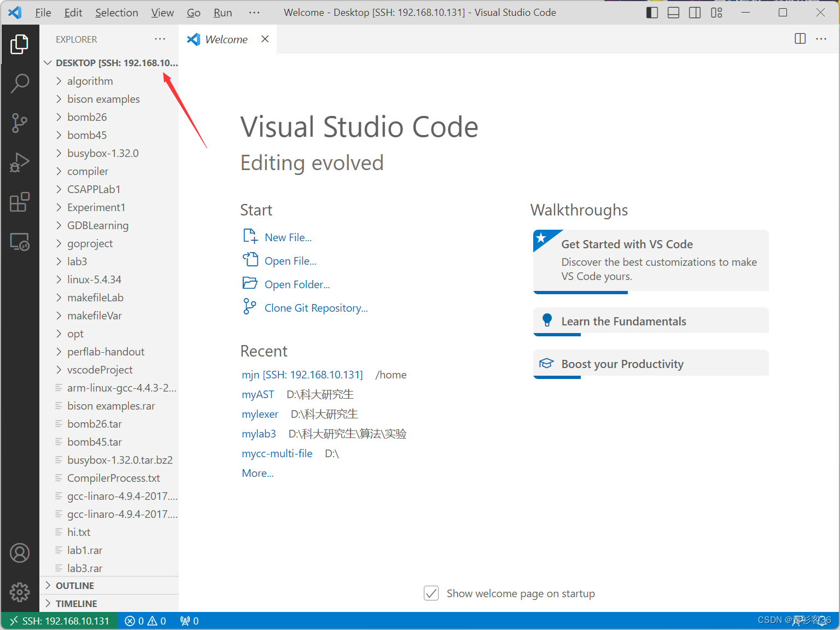The width and height of the screenshot is (840, 630).
Task: Open the Run and Debug view icon
Action: pos(20,162)
